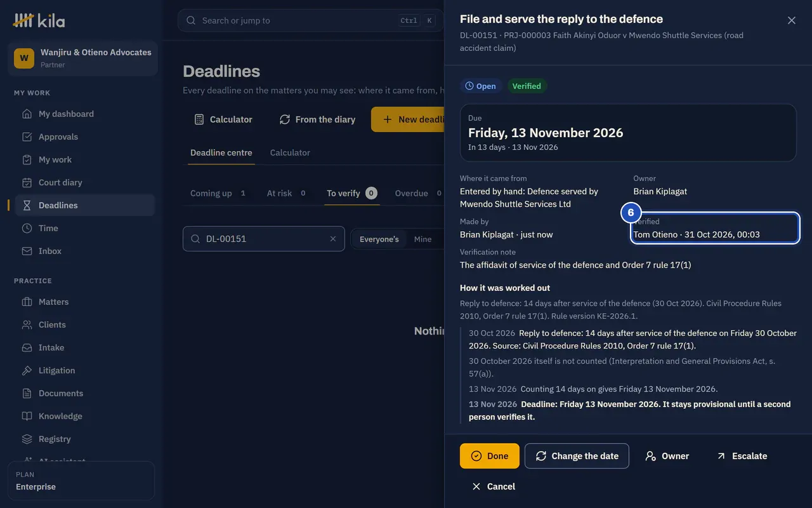Screen dimensions: 812x508
Task: Click Change the date button
Action: tap(577, 456)
